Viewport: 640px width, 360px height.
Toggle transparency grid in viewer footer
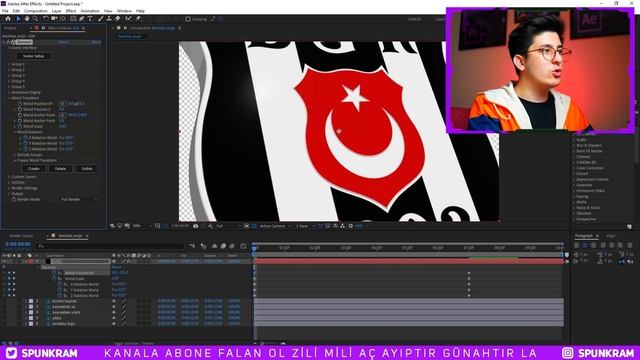click(x=254, y=226)
